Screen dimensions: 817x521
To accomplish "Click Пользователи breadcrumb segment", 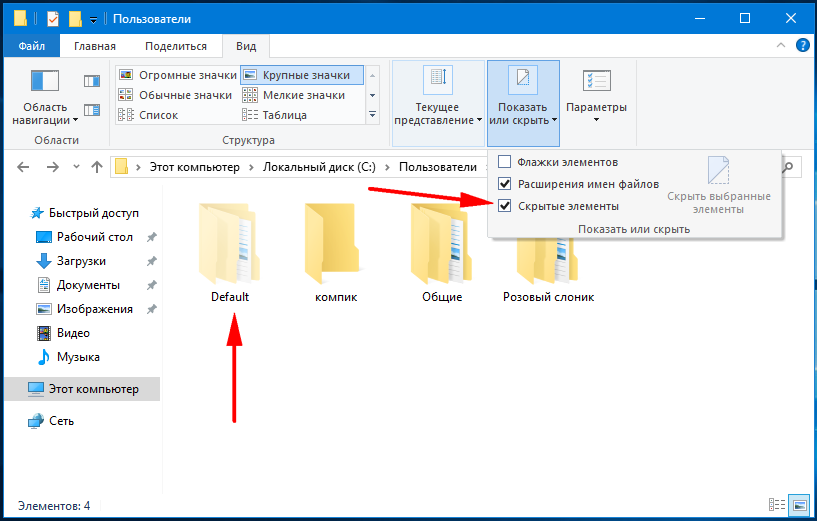I will (x=438, y=167).
